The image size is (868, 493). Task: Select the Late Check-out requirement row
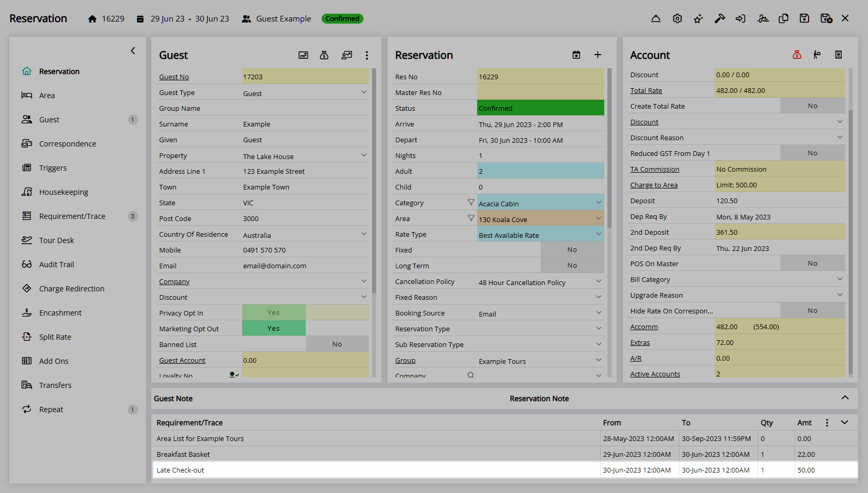505,470
